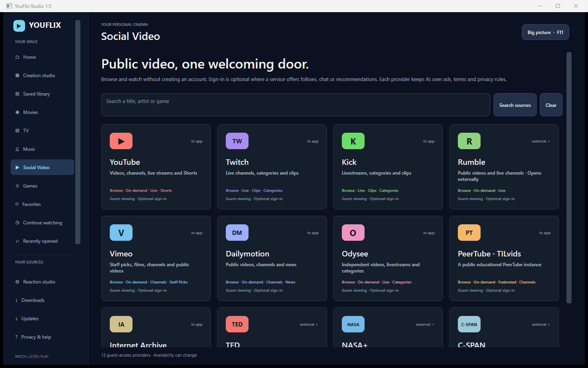Focus the title, artist or game search field
Screen dimensions: 588x368
pos(296,105)
